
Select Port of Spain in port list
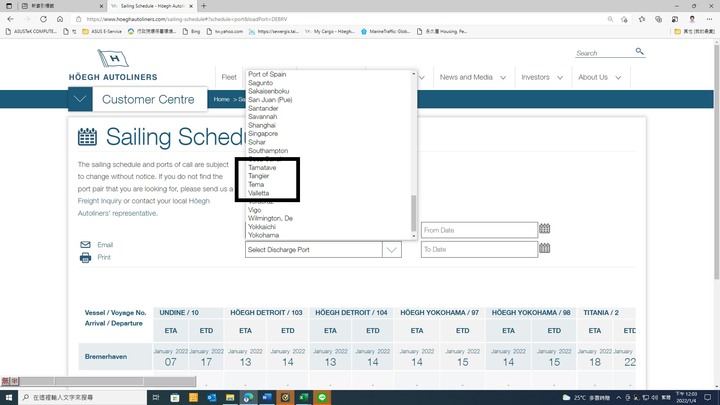[267, 74]
